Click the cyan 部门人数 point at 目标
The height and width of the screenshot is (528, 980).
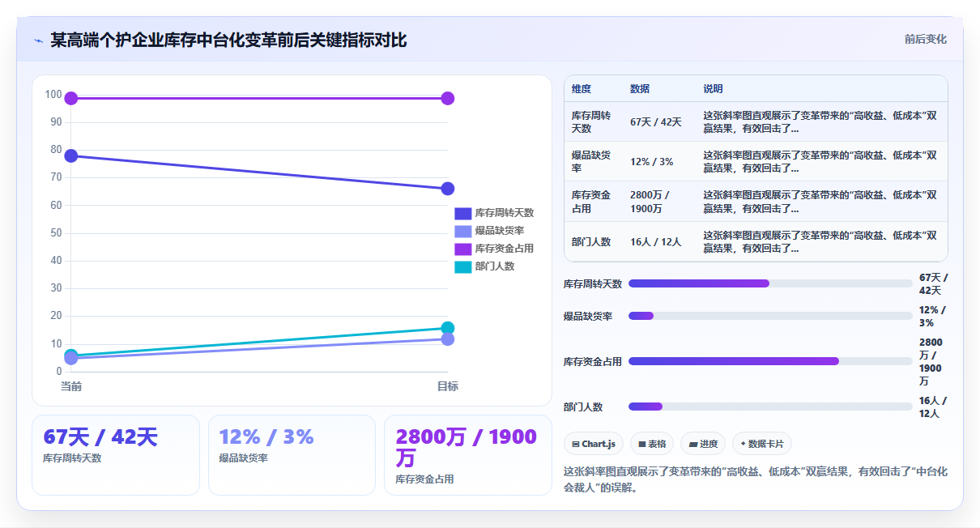coord(448,328)
